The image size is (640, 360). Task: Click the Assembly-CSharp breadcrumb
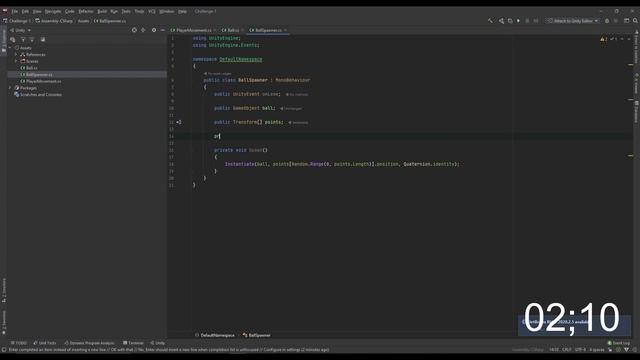[x=53, y=21]
